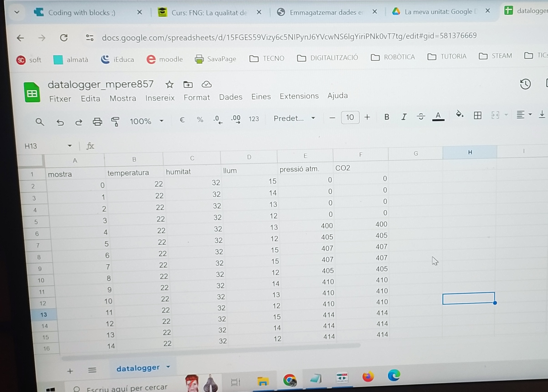Open the borders tool

click(x=477, y=115)
